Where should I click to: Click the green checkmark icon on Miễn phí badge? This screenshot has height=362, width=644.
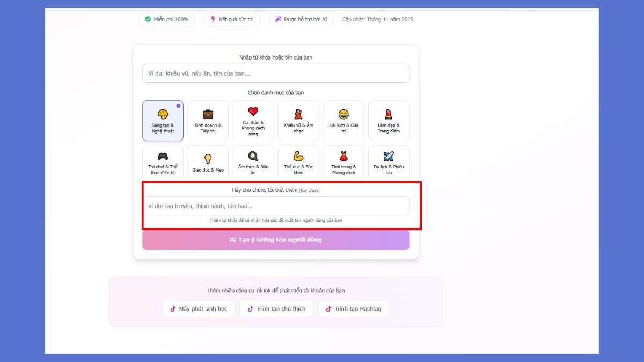click(148, 19)
